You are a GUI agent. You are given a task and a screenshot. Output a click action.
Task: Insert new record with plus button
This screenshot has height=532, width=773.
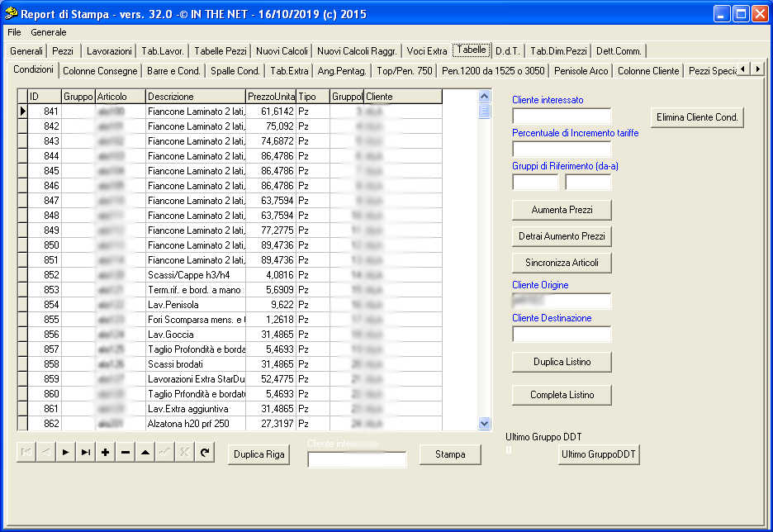(x=106, y=452)
